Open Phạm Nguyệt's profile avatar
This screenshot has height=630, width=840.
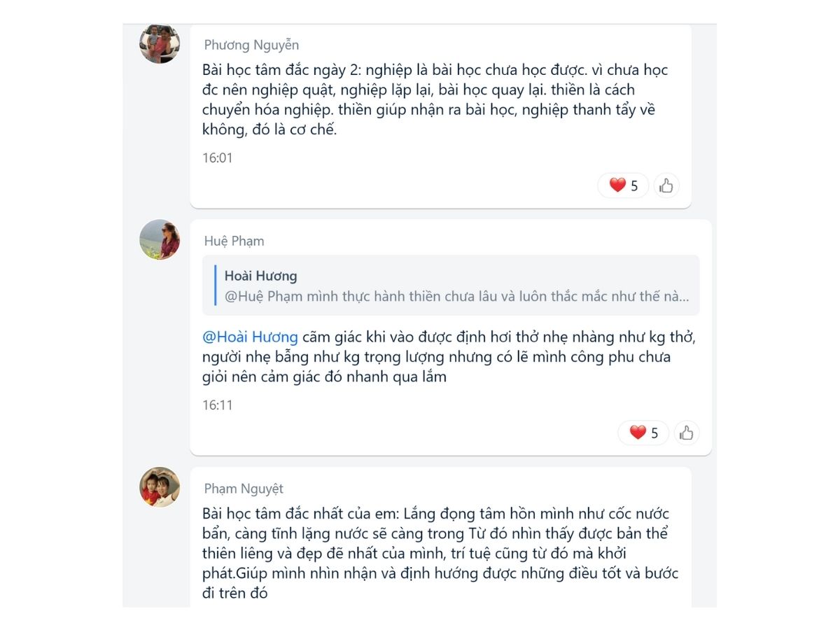160,487
